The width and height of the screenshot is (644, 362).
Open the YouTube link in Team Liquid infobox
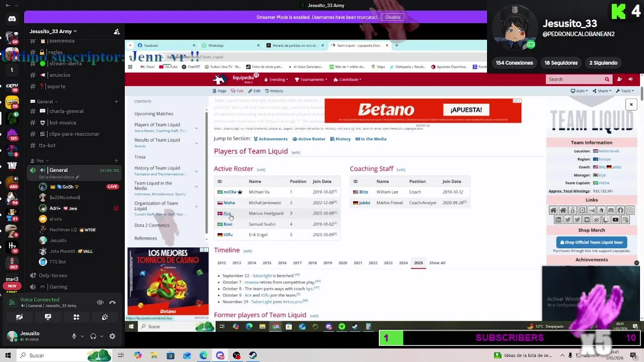(615, 220)
